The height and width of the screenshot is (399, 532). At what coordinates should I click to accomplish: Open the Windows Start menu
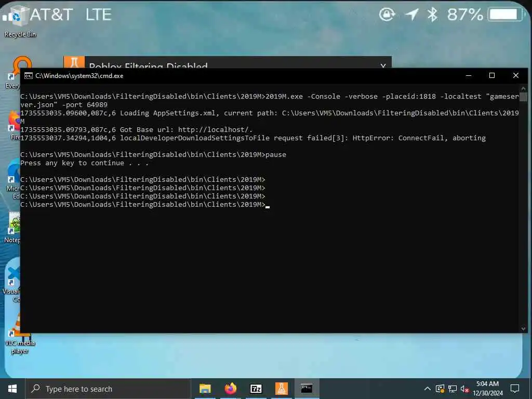12,389
